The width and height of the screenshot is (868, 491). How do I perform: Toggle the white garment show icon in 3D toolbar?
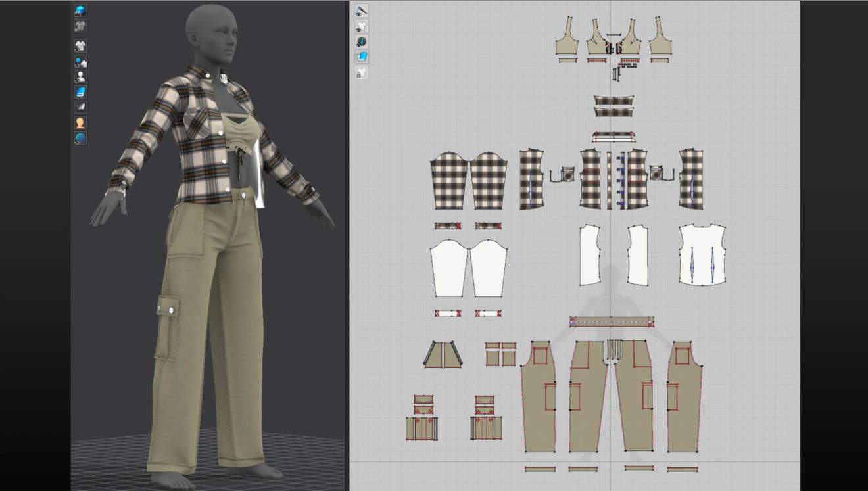click(80, 46)
